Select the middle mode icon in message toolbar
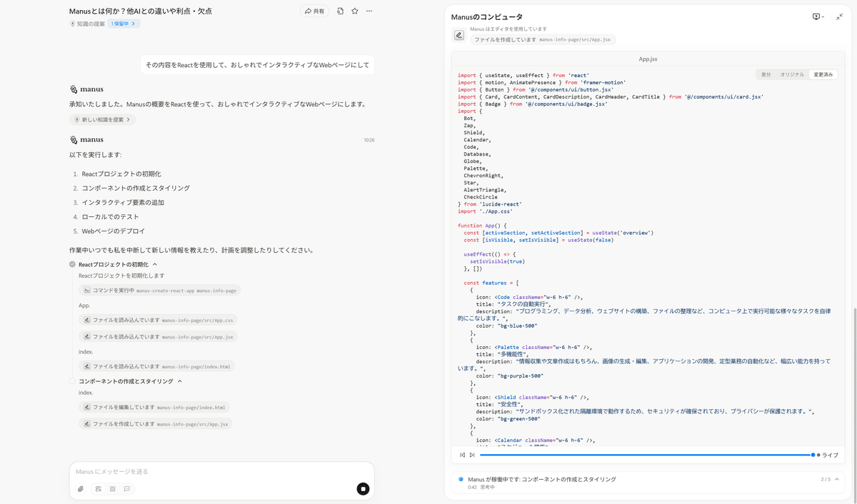857x504 pixels. click(x=112, y=489)
